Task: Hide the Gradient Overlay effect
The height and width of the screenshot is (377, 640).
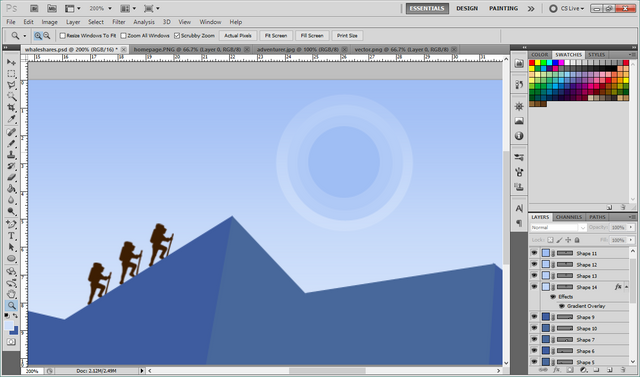Action: (x=562, y=306)
